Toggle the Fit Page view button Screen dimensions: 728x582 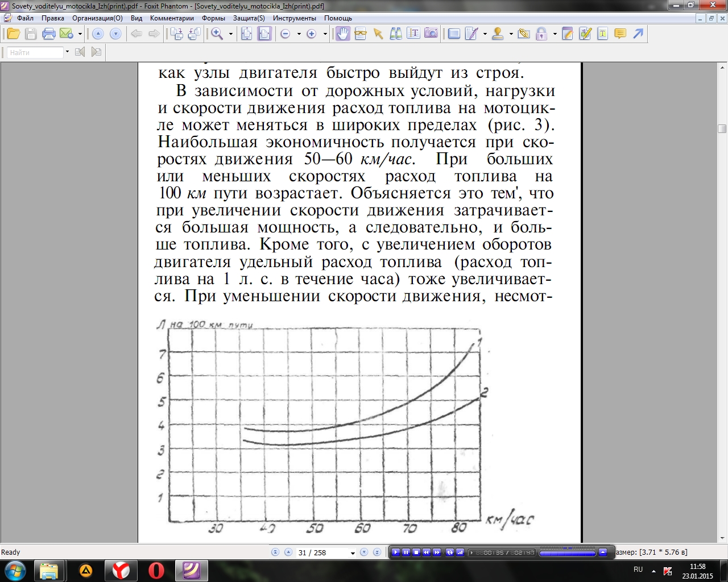(x=247, y=34)
